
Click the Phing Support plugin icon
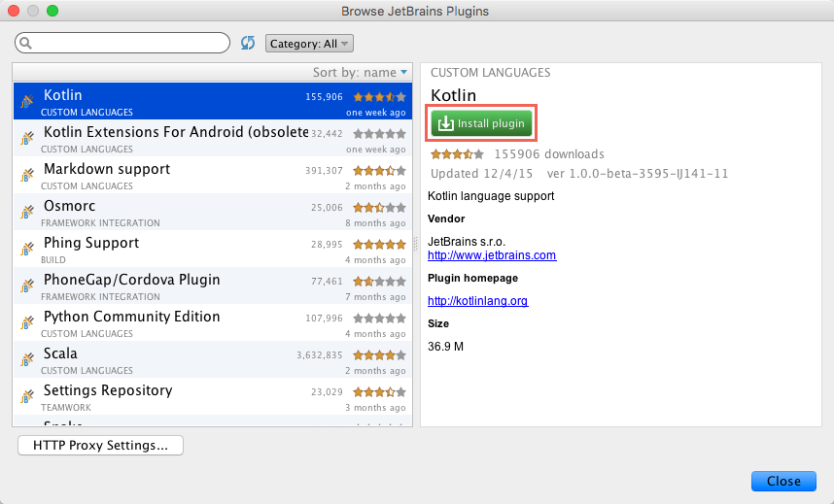[x=27, y=249]
